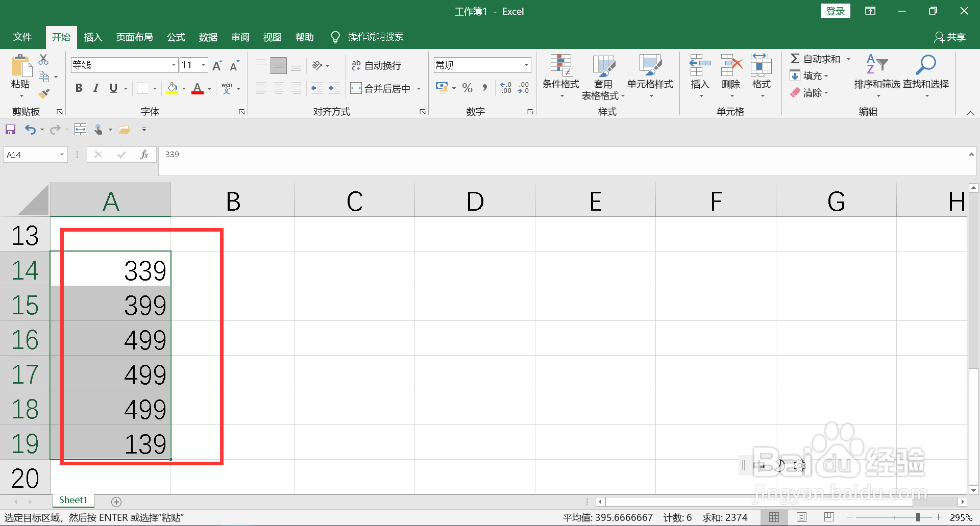
Task: Open 查找和选择 magnifier tool
Action: point(926,77)
